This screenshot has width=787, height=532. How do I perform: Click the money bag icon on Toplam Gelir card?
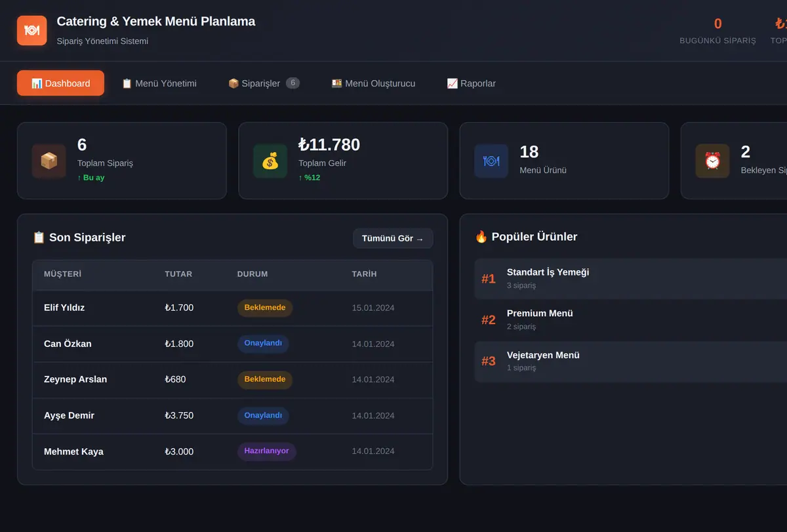pos(270,161)
